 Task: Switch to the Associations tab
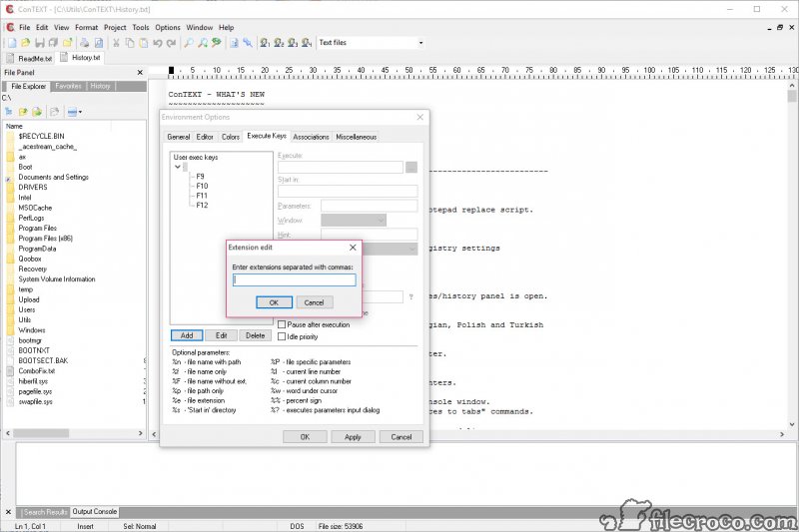pos(311,137)
